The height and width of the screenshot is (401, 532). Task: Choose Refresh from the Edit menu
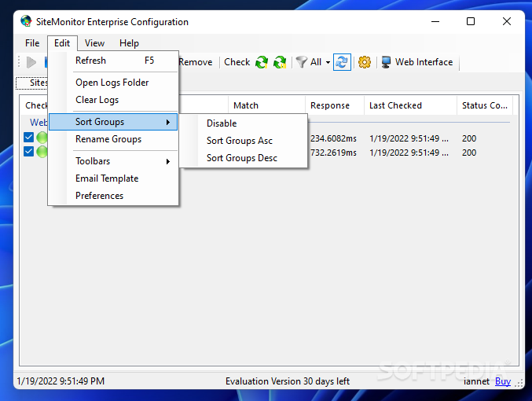click(113, 61)
